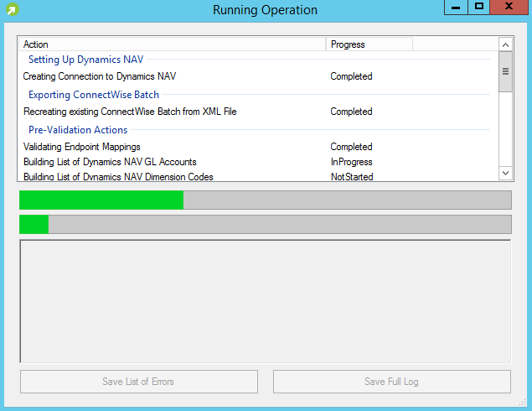Click the InProgress status cell
This screenshot has width=532, height=411.
[x=352, y=162]
